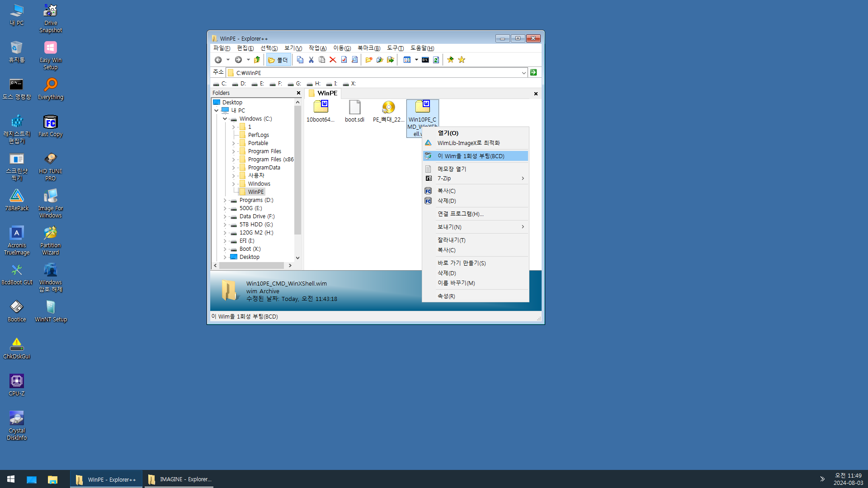Viewport: 868px width, 488px height.
Task: Expand the Boot (X:) drive node
Action: [225, 249]
